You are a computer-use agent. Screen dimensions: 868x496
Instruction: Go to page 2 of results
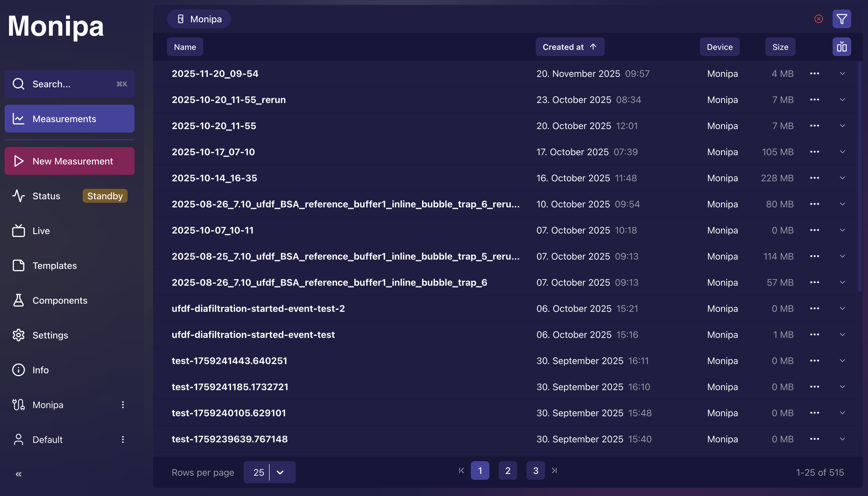pos(508,470)
